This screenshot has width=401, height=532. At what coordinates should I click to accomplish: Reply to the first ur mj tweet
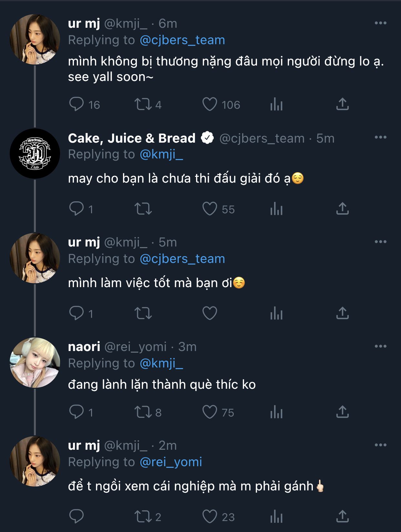pyautogui.click(x=77, y=104)
